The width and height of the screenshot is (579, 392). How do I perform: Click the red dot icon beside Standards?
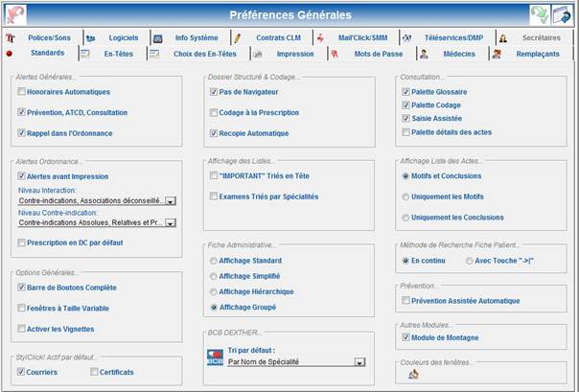pyautogui.click(x=10, y=54)
